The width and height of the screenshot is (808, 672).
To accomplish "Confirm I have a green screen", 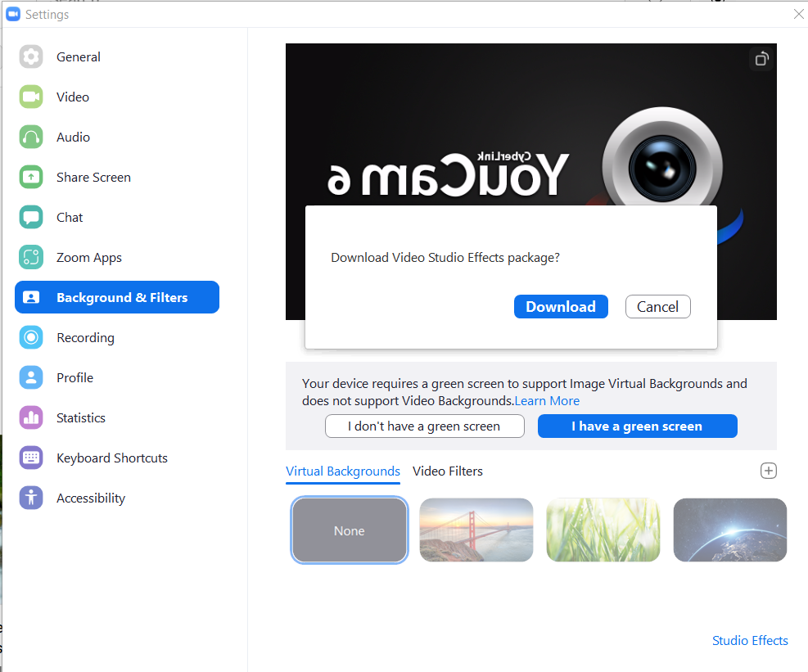I will coord(637,426).
